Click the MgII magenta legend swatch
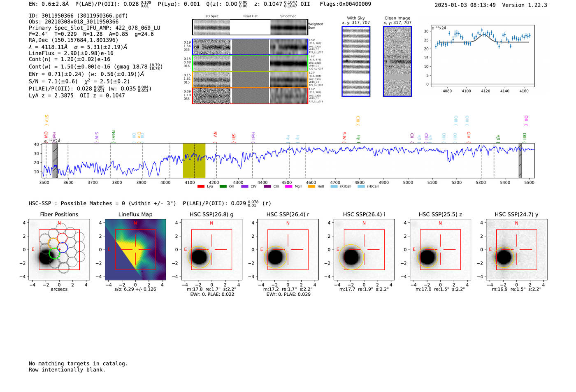 [289, 186]
